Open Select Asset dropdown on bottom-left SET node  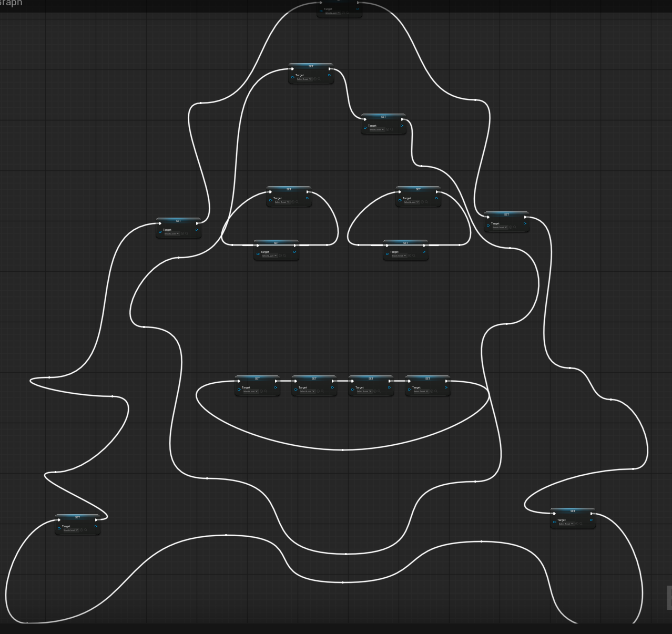70,530
